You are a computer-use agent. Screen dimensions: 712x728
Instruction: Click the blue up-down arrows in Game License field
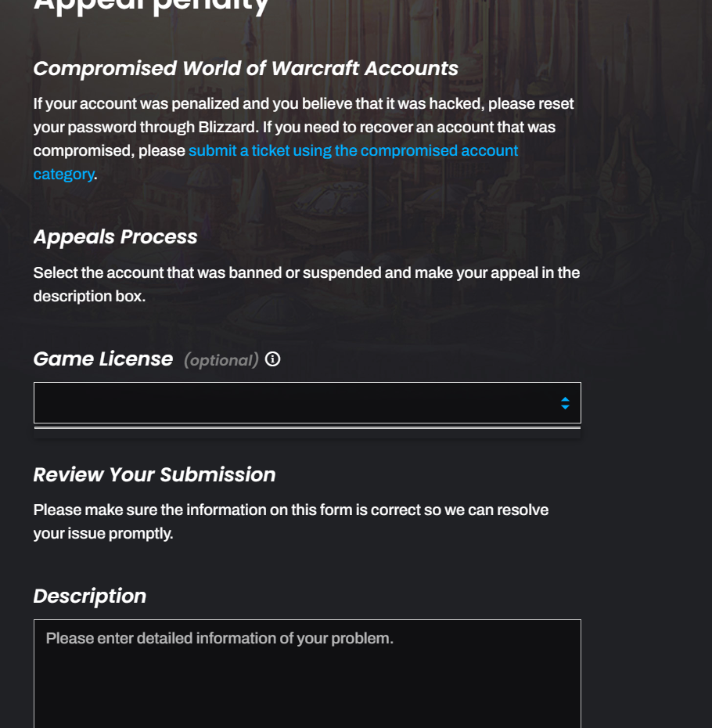(x=565, y=403)
